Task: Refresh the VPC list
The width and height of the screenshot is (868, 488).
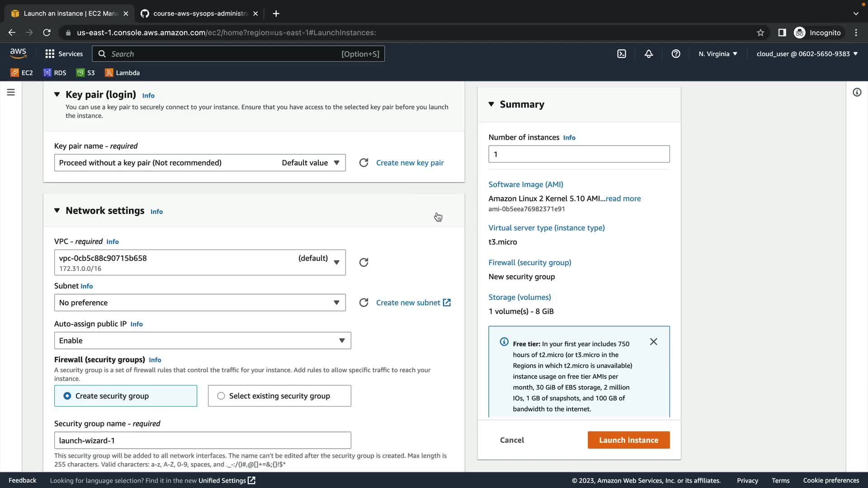Action: click(x=363, y=263)
